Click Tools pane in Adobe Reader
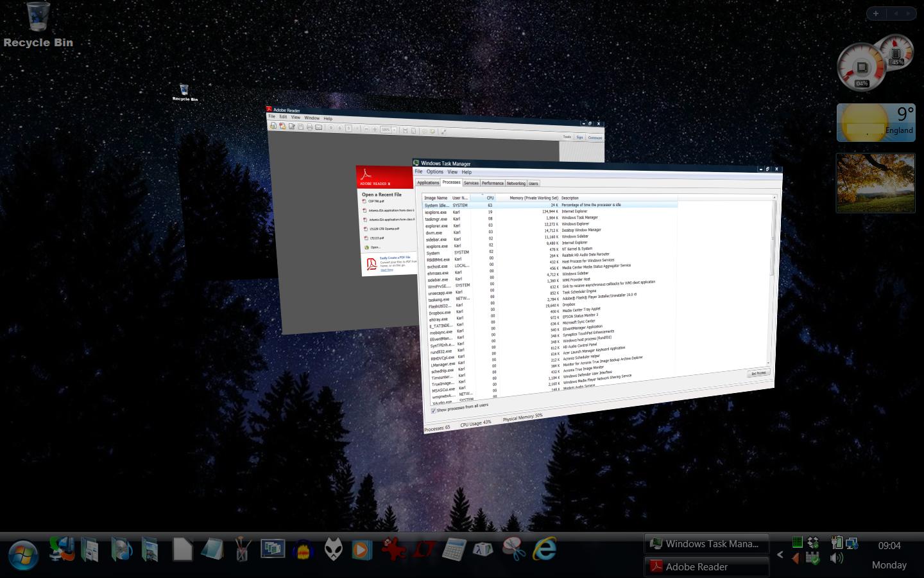The image size is (924, 578). (567, 137)
